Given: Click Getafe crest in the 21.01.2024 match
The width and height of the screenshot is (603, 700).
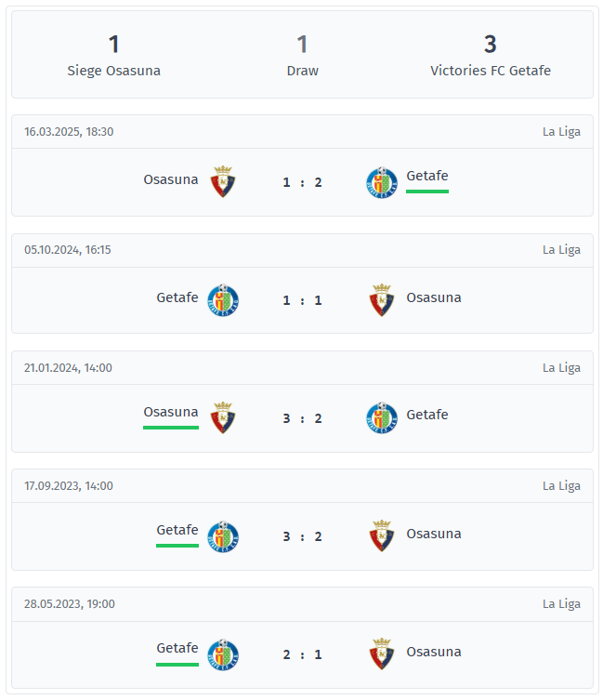Looking at the screenshot, I should (381, 418).
